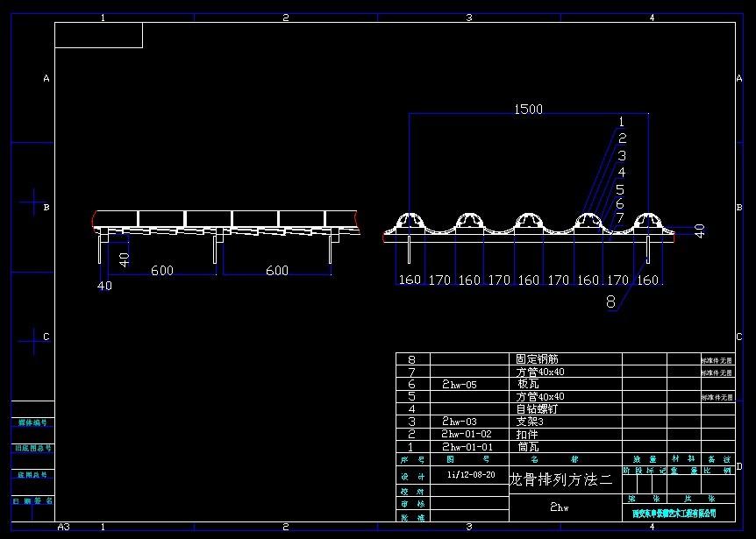Select part name 自钻螺钉 in row 4

[x=537, y=408]
